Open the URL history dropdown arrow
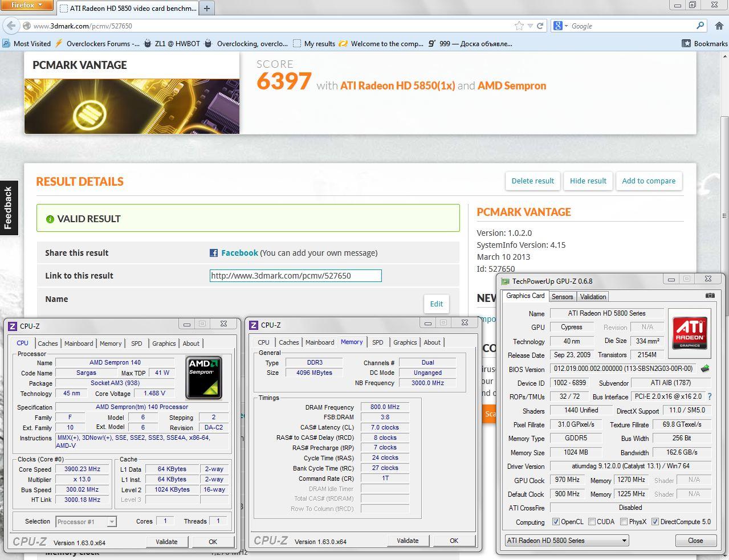The width and height of the screenshot is (729, 560). (x=530, y=26)
